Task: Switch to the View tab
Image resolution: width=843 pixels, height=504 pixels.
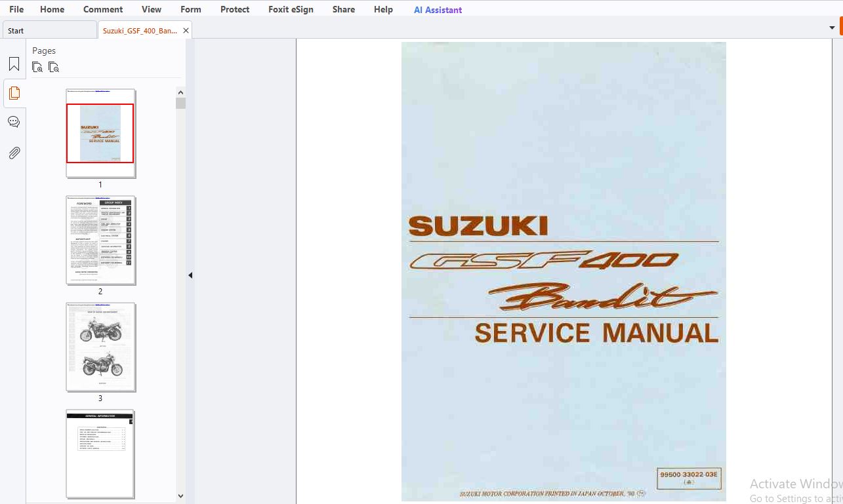Action: point(152,9)
